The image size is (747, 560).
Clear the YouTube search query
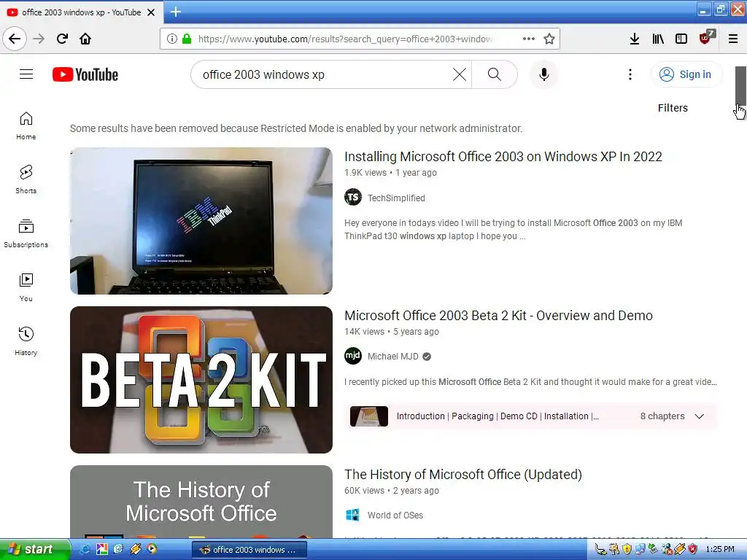coord(460,75)
